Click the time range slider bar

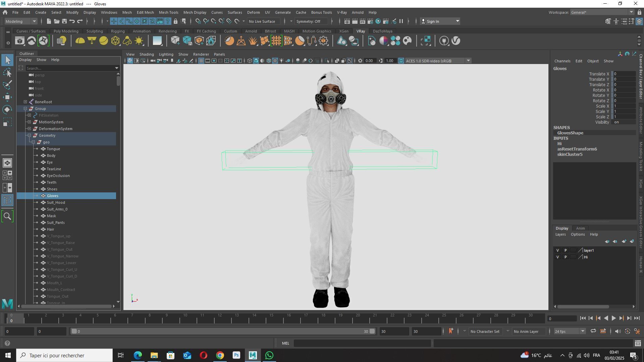[223, 331]
